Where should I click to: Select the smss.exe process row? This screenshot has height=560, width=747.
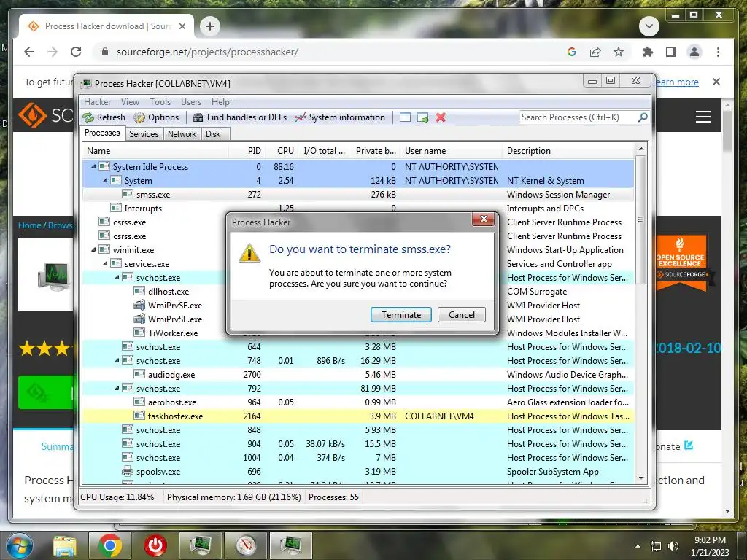[358, 194]
